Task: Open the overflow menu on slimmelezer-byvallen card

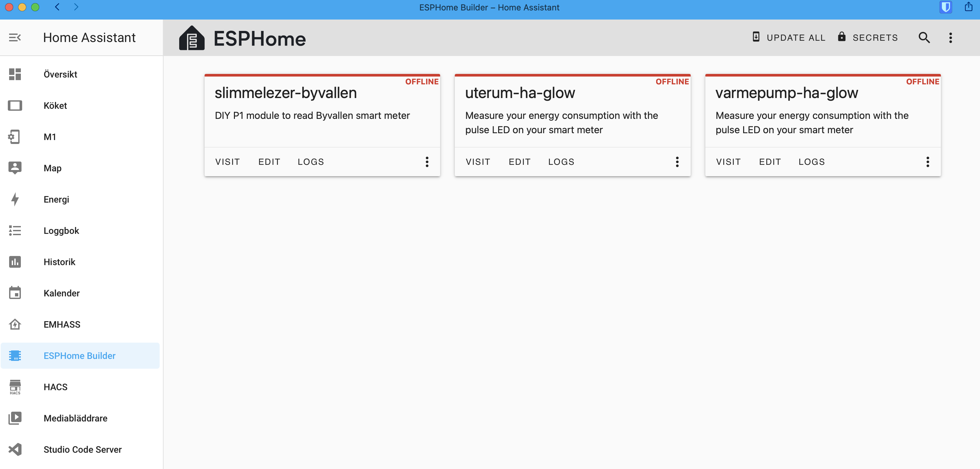Action: click(x=427, y=162)
